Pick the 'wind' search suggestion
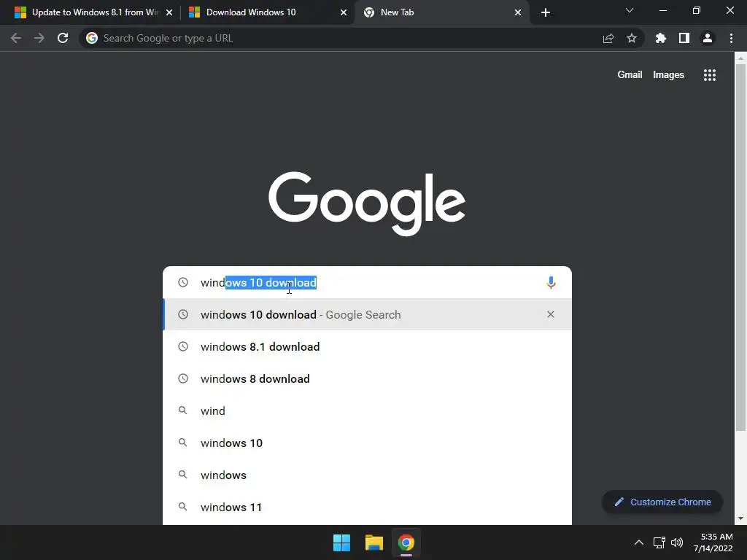 coord(367,411)
